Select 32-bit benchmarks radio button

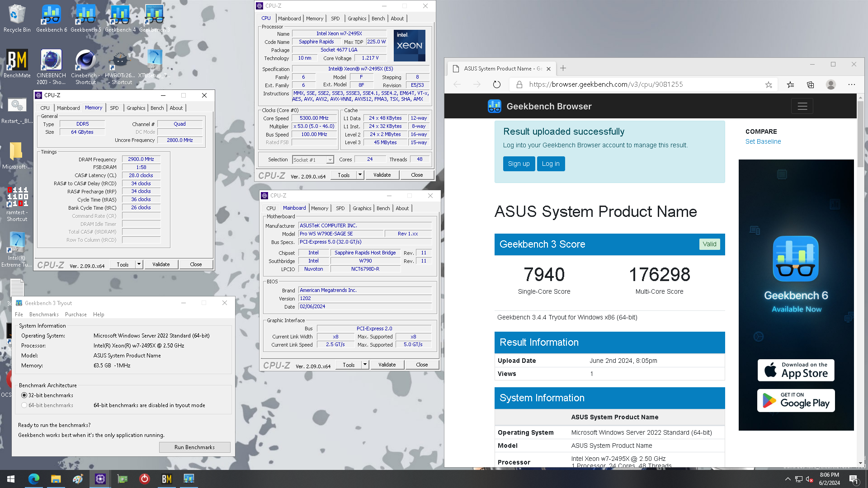(24, 395)
